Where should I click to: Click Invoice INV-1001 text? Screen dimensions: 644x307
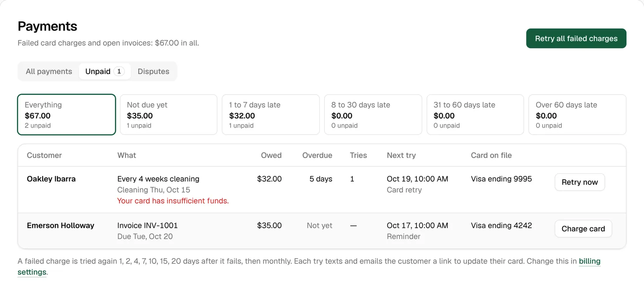tap(148, 226)
